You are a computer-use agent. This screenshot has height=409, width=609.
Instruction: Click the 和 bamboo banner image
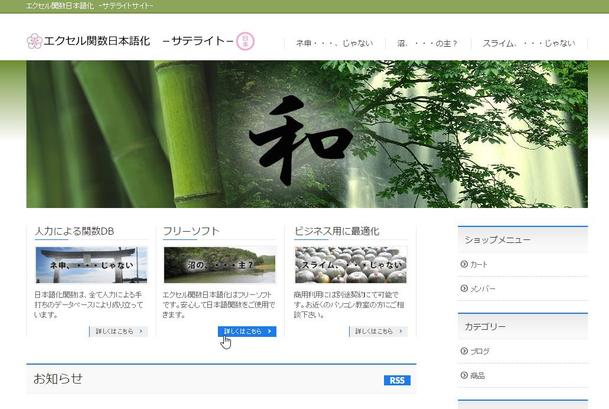point(307,134)
